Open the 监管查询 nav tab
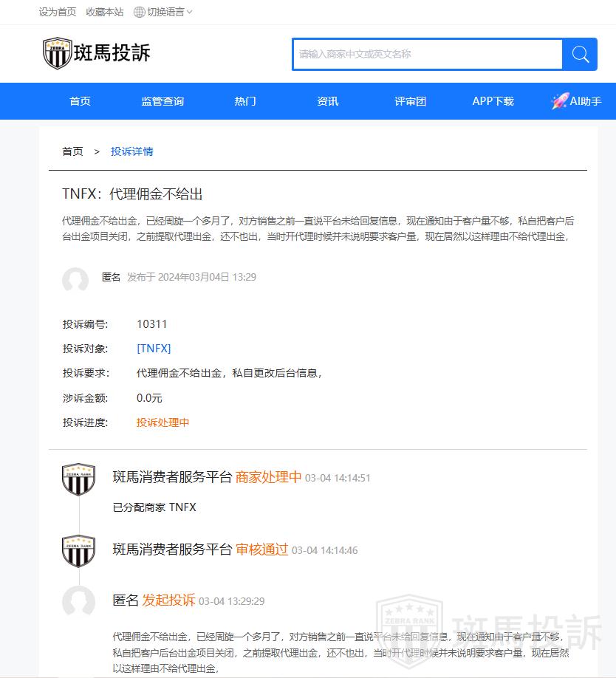Image resolution: width=616 pixels, height=678 pixels. pos(162,101)
